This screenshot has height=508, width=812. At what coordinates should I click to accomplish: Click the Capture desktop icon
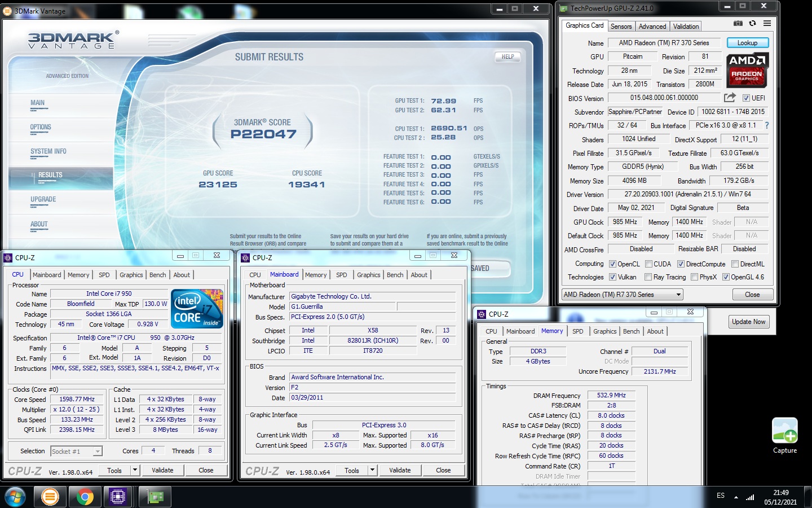[785, 435]
